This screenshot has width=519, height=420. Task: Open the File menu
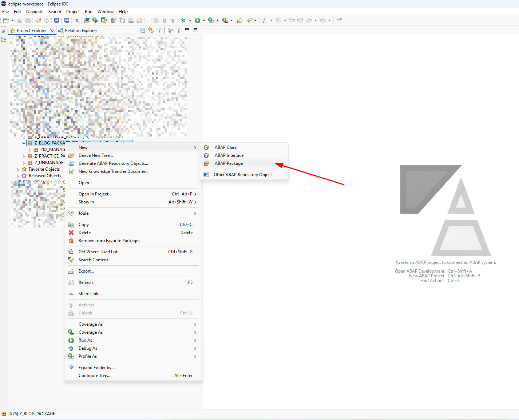pos(5,12)
